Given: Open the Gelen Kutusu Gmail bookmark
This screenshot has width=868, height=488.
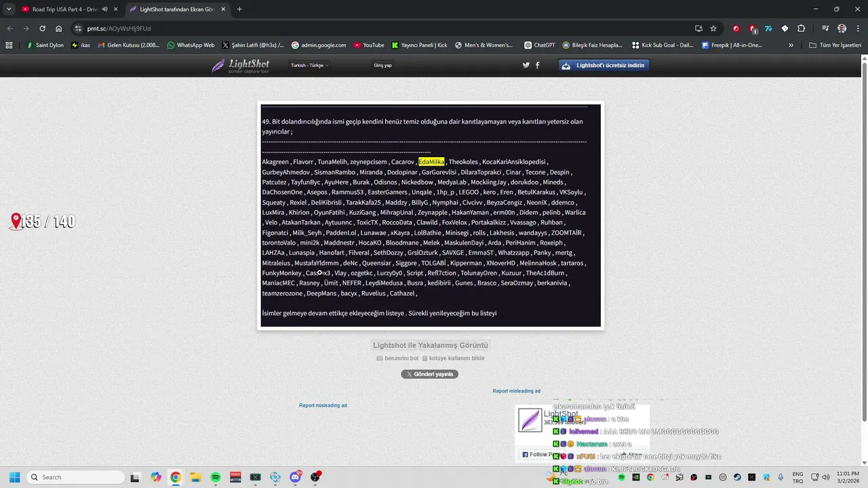Looking at the screenshot, I should 128,45.
